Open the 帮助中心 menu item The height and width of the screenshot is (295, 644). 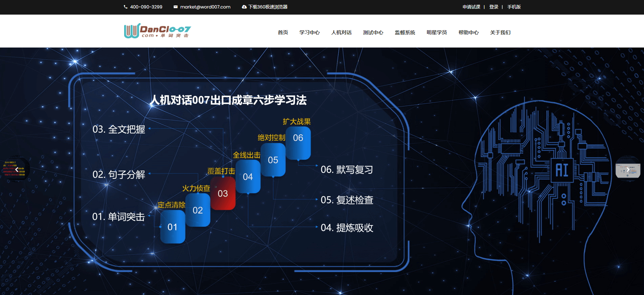(x=469, y=33)
